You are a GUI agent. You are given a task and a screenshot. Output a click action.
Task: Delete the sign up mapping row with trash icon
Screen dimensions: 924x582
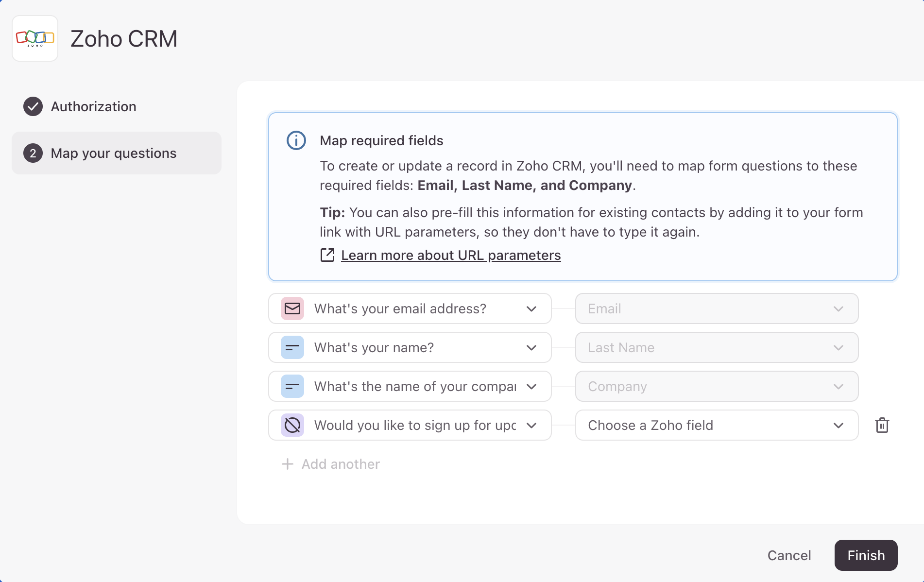point(882,425)
